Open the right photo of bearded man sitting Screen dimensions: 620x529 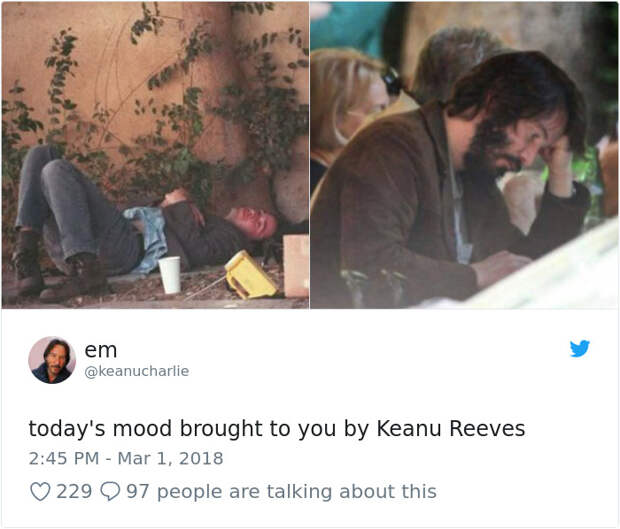click(x=464, y=155)
